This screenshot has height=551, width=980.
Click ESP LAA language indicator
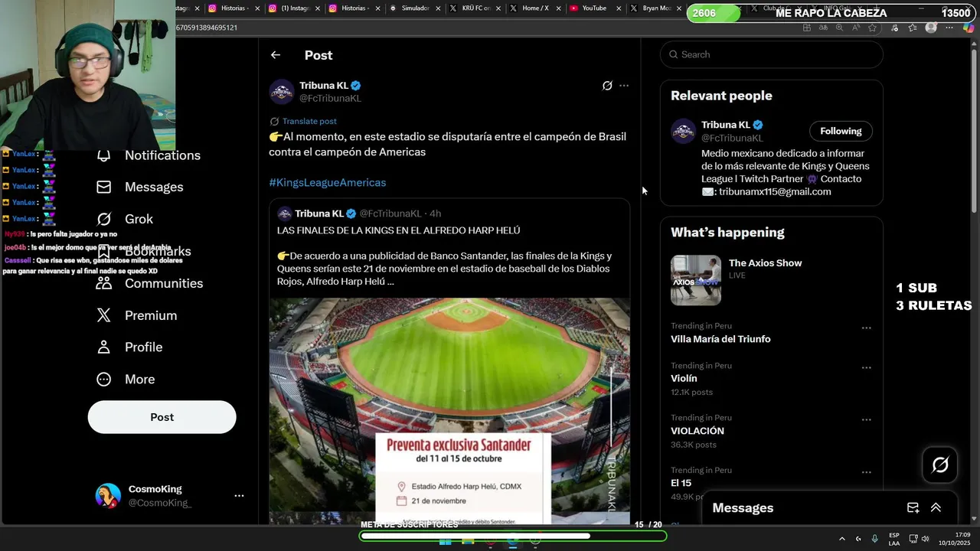click(x=894, y=539)
